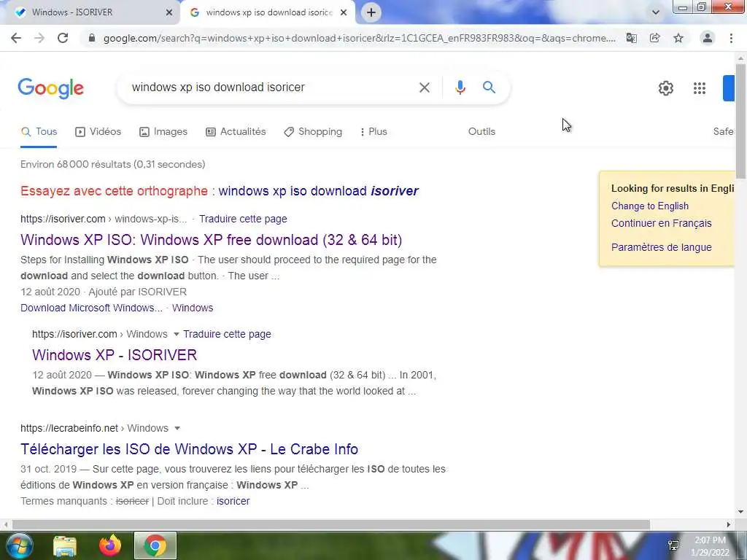The width and height of the screenshot is (747, 560).
Task: Choose Continuer en Français
Action: (661, 223)
